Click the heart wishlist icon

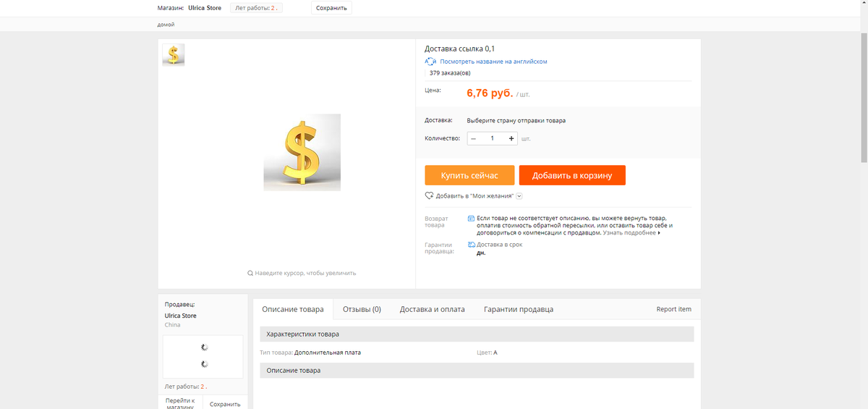[429, 195]
